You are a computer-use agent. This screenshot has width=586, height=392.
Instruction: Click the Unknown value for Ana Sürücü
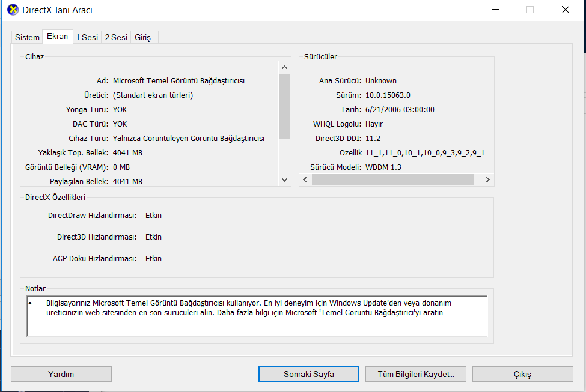[x=381, y=81]
